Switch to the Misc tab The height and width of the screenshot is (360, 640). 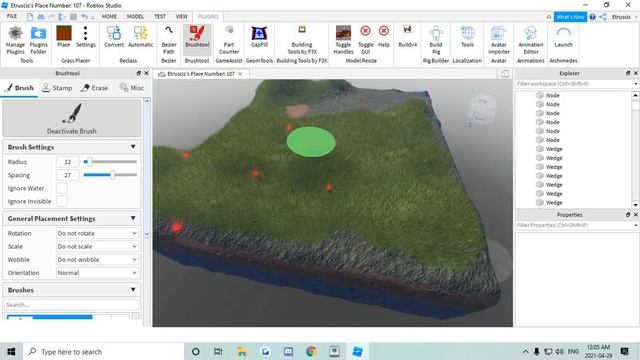(131, 88)
